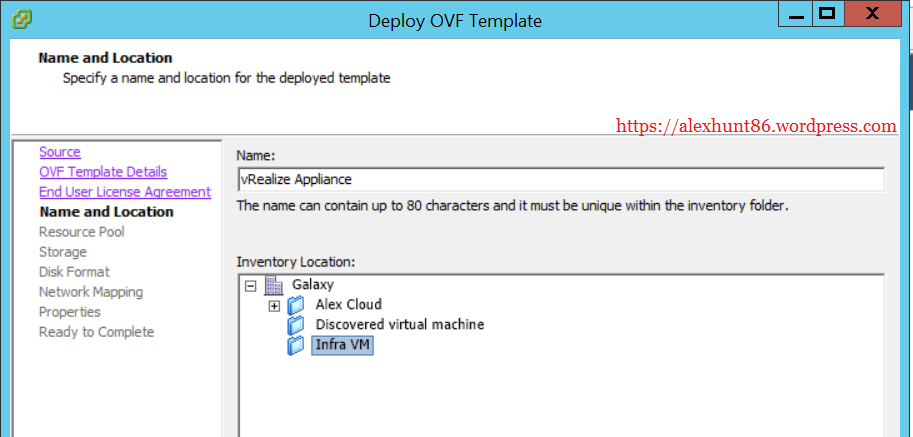Click the Alex Cloud folder icon

[x=296, y=305]
